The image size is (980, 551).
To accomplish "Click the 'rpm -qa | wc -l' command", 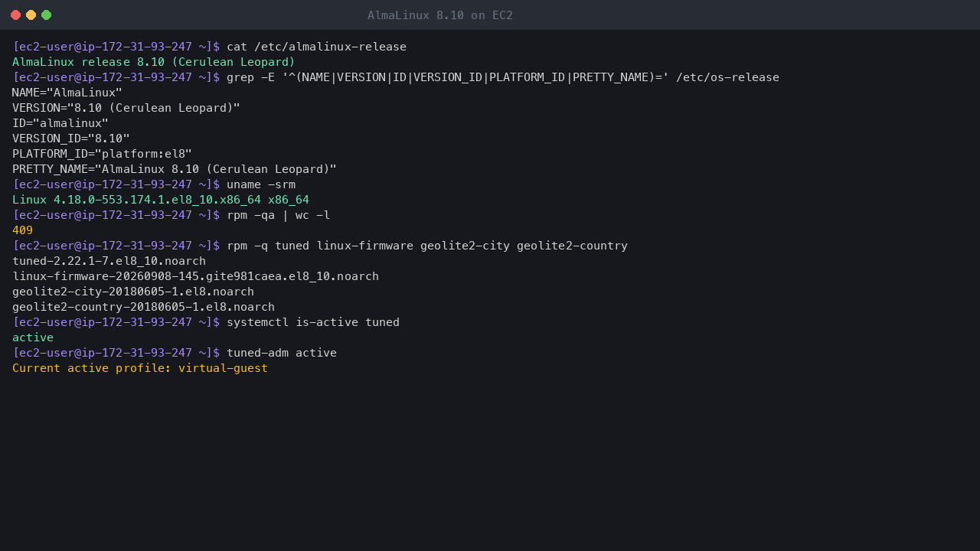I will pyautogui.click(x=279, y=215).
